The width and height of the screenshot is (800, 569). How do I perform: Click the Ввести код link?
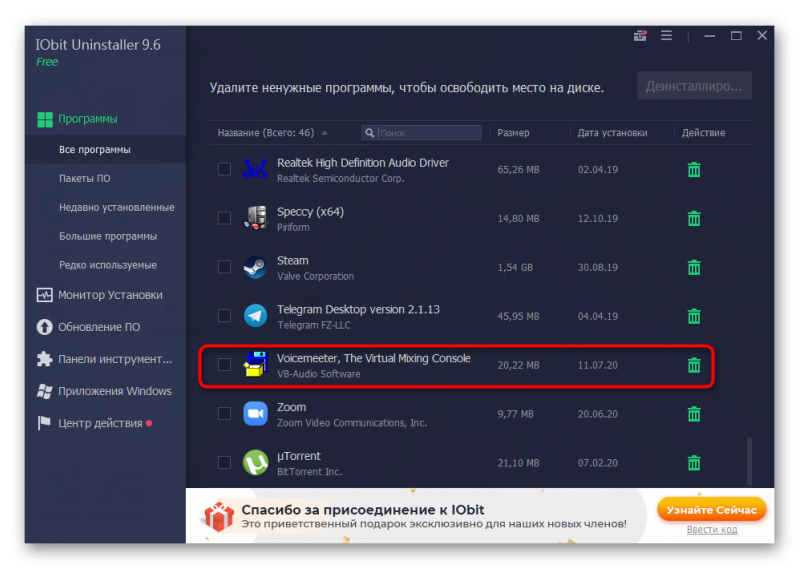pyautogui.click(x=712, y=530)
